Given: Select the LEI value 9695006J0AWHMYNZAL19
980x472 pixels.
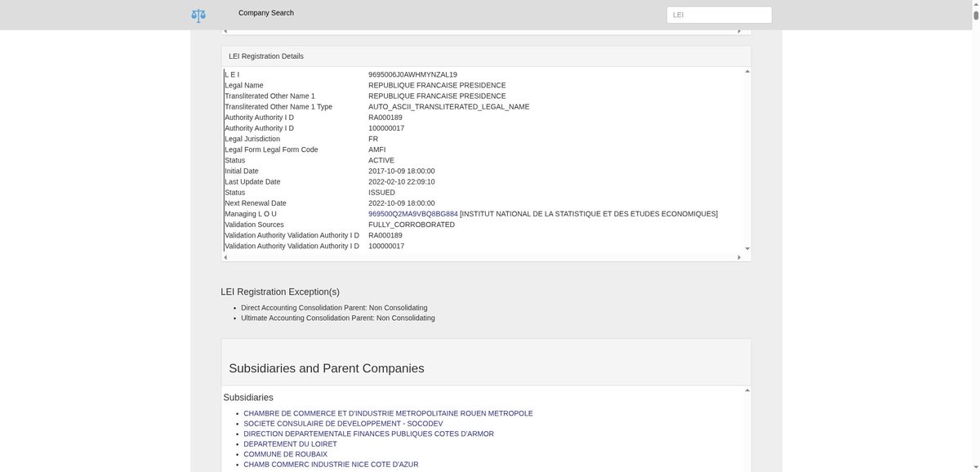Looking at the screenshot, I should tap(412, 74).
